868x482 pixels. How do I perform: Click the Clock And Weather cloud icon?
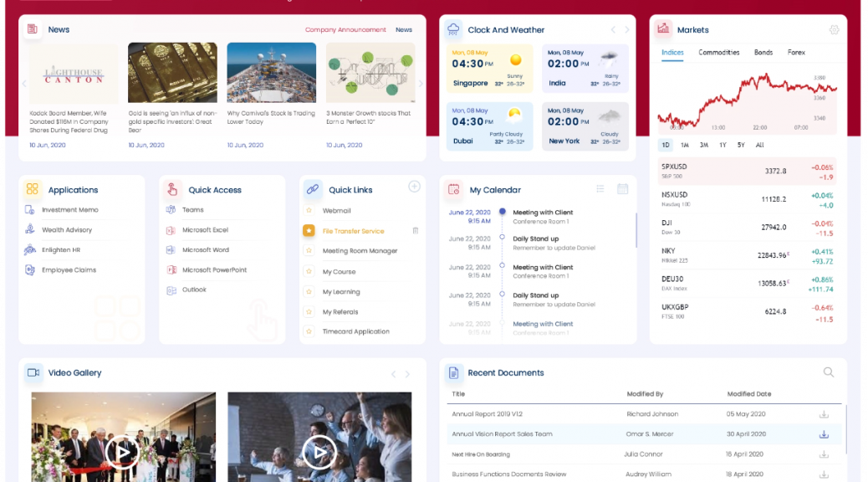(x=453, y=29)
